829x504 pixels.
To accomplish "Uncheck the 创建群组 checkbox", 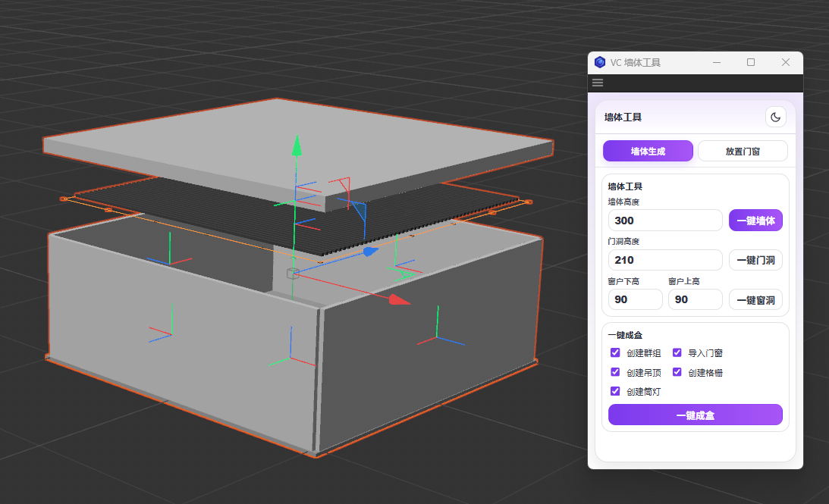I will [x=616, y=353].
